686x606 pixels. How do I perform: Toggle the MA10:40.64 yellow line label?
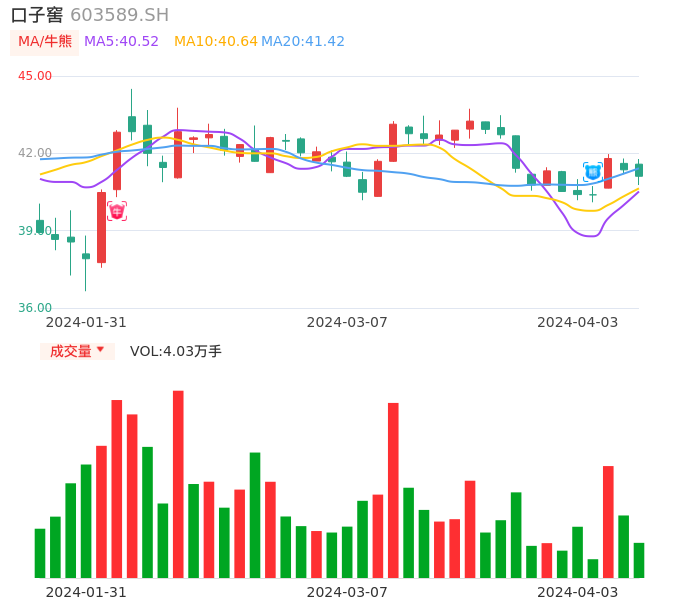[x=215, y=41]
